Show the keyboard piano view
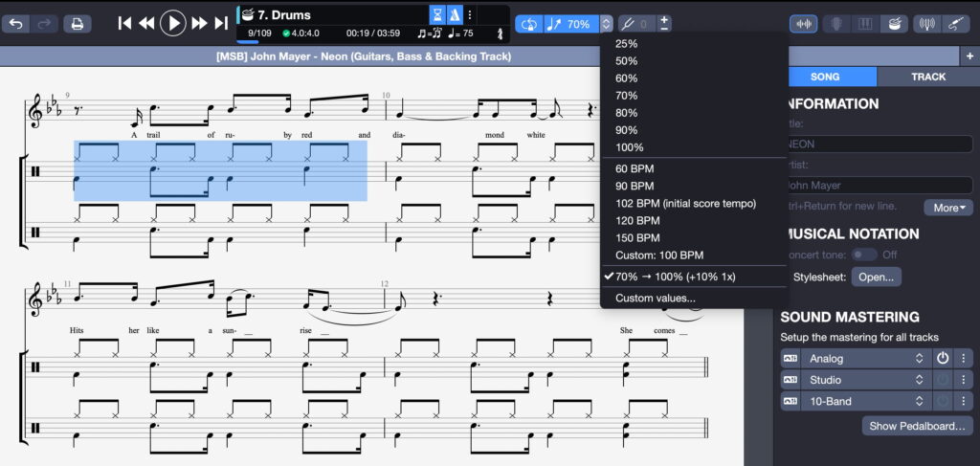 tap(865, 24)
